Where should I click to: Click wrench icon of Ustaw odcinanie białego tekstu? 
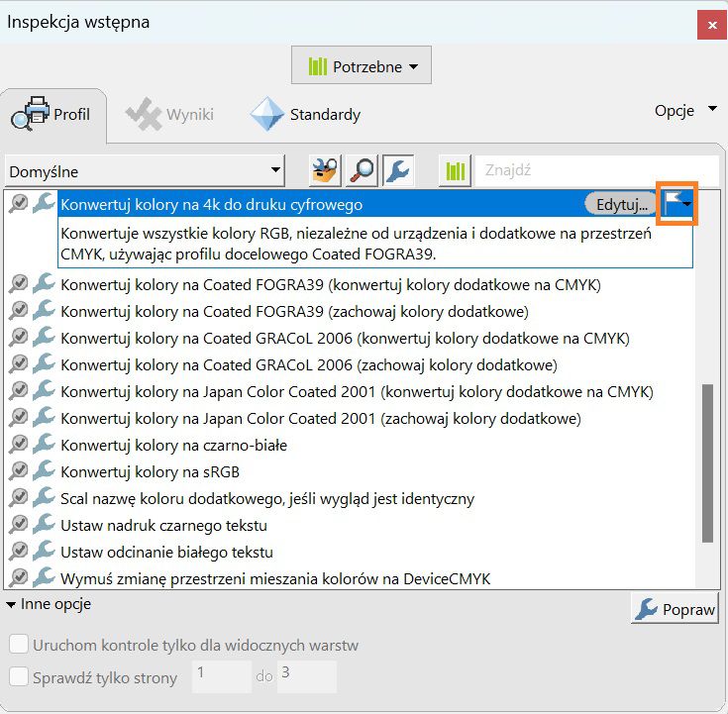coord(44,551)
